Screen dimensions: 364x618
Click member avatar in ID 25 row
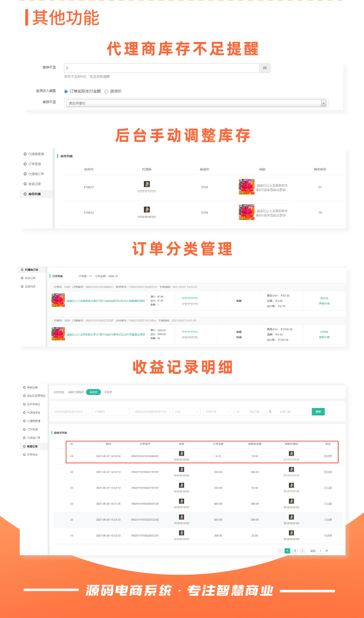(181, 485)
